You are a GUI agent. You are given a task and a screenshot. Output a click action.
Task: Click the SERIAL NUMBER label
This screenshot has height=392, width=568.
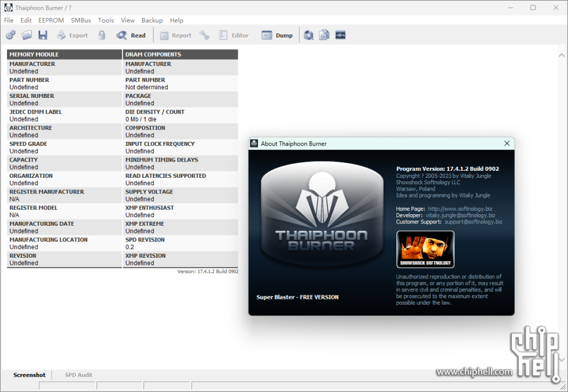[31, 96]
